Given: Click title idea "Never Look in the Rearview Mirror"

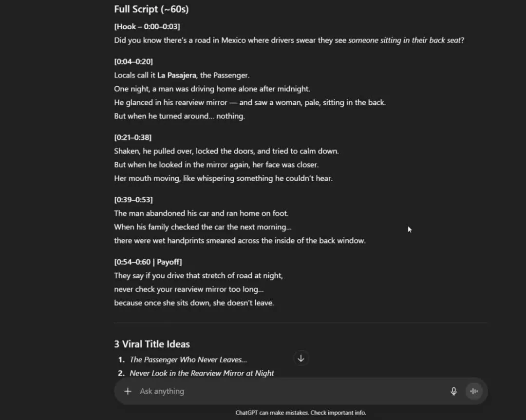Looking at the screenshot, I should 202,373.
